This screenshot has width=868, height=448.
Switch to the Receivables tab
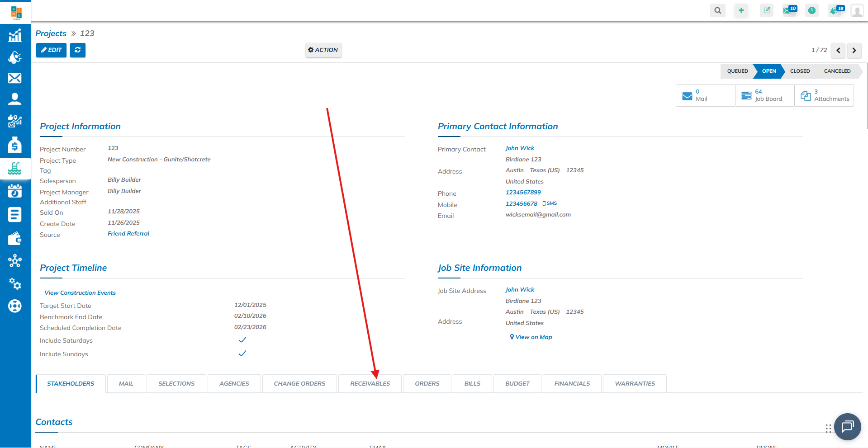pyautogui.click(x=370, y=383)
